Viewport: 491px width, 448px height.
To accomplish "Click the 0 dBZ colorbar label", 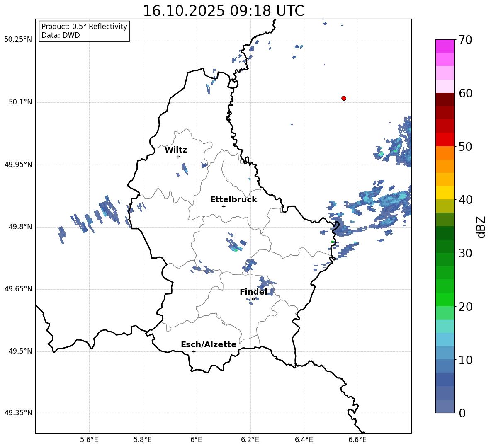I will pos(462,413).
